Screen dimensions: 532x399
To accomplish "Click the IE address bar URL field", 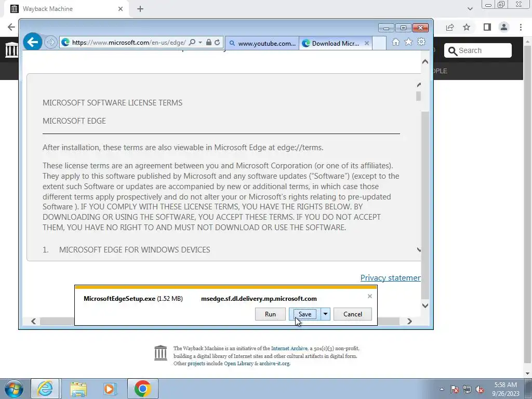I will tap(129, 43).
